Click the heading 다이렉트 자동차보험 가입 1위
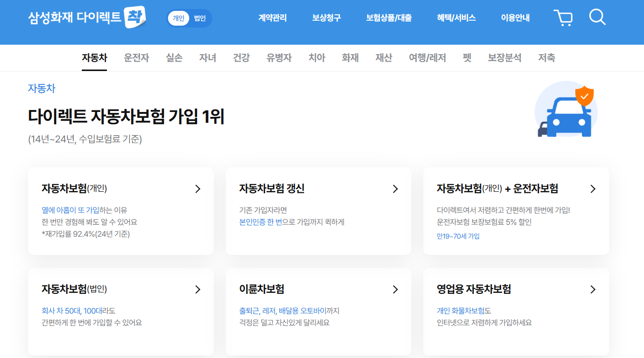 pyautogui.click(x=126, y=117)
